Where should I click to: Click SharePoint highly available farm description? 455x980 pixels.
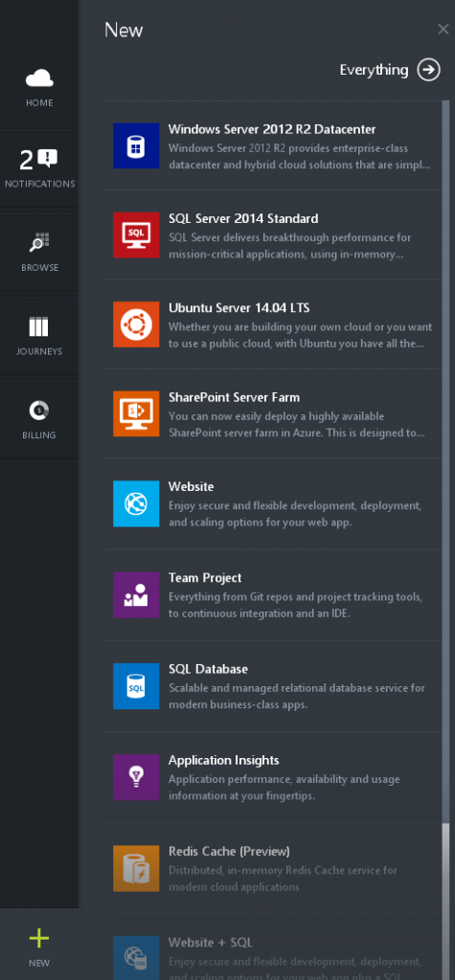click(x=297, y=425)
